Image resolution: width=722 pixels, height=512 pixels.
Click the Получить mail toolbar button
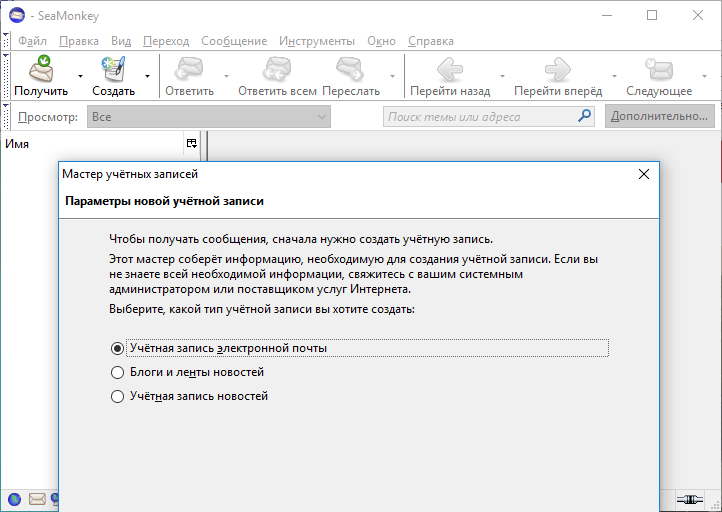click(41, 76)
